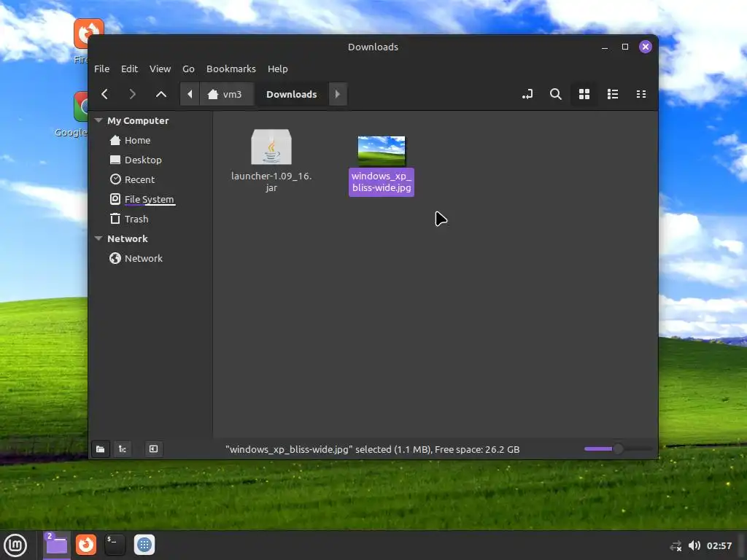Collapse the My Computer section
747x560 pixels.
pos(98,120)
